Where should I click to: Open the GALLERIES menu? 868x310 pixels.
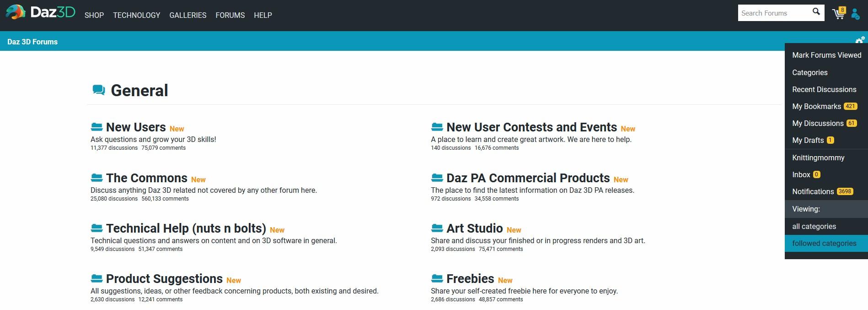click(188, 15)
